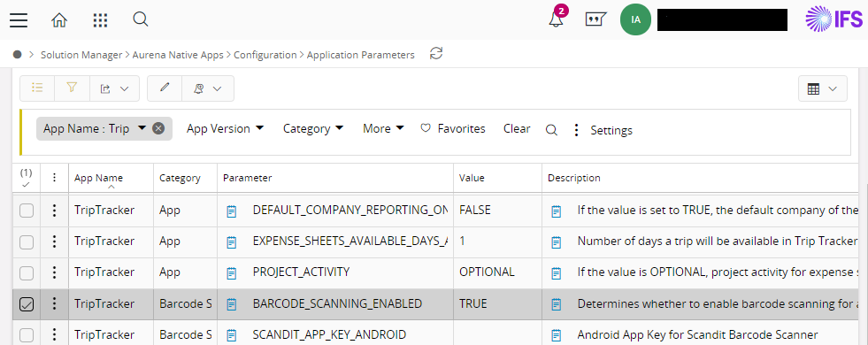
Task: Uncheck the BARCODE_SCANNING_ENABLED row checkbox
Action: (27, 304)
